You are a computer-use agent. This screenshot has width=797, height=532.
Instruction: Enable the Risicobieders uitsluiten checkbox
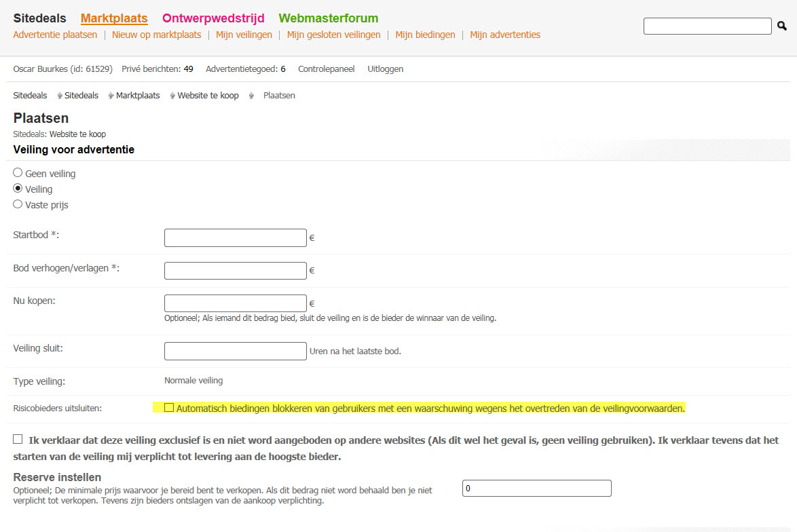tap(169, 408)
